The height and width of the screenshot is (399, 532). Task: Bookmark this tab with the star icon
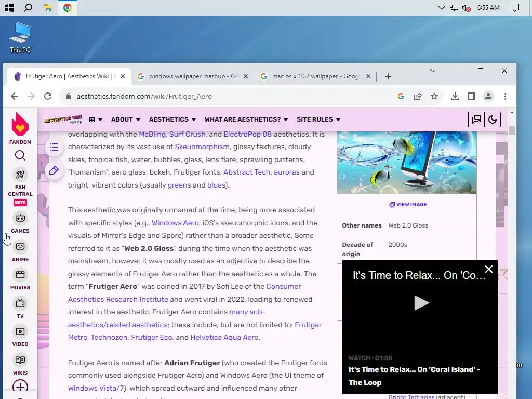tap(434, 96)
